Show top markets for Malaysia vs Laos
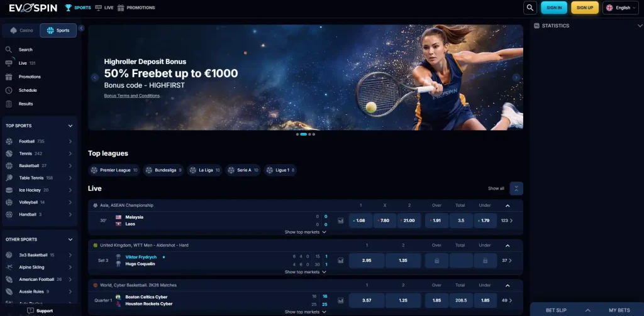Image resolution: width=644 pixels, height=316 pixels. (305, 232)
